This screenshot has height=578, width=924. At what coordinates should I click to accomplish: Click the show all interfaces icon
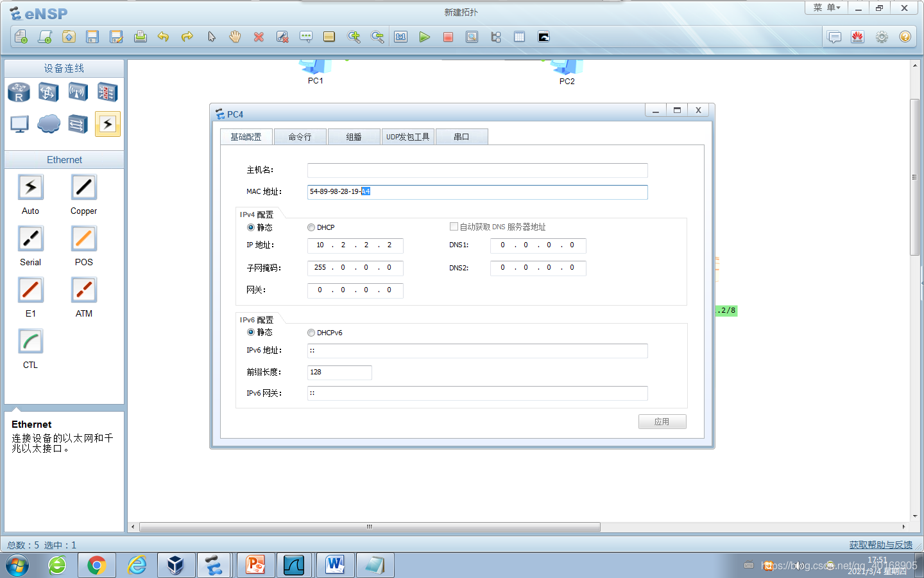[x=495, y=37]
